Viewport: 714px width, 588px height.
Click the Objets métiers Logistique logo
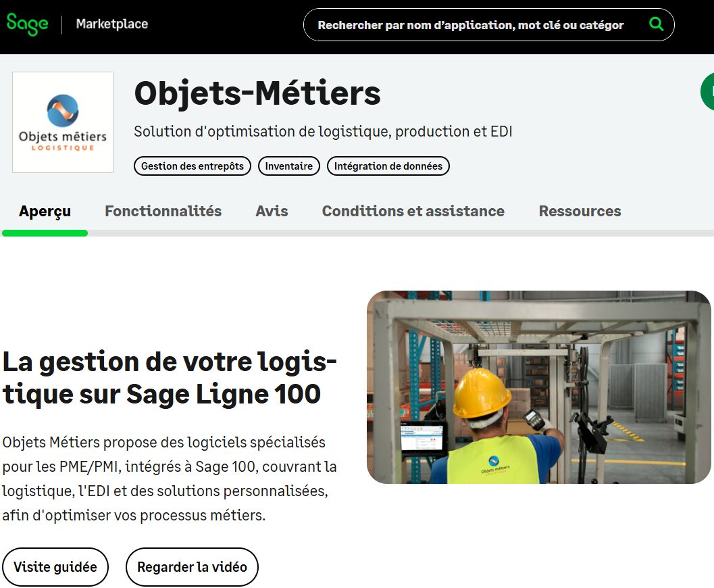(63, 122)
